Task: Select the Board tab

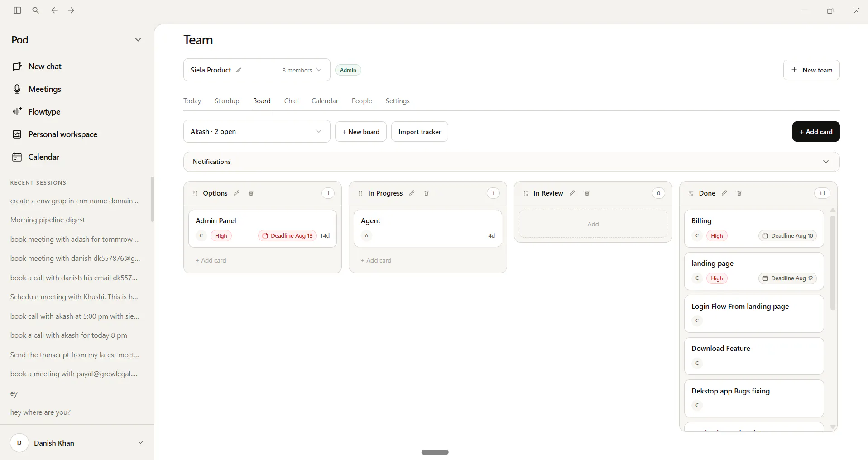Action: coord(262,101)
